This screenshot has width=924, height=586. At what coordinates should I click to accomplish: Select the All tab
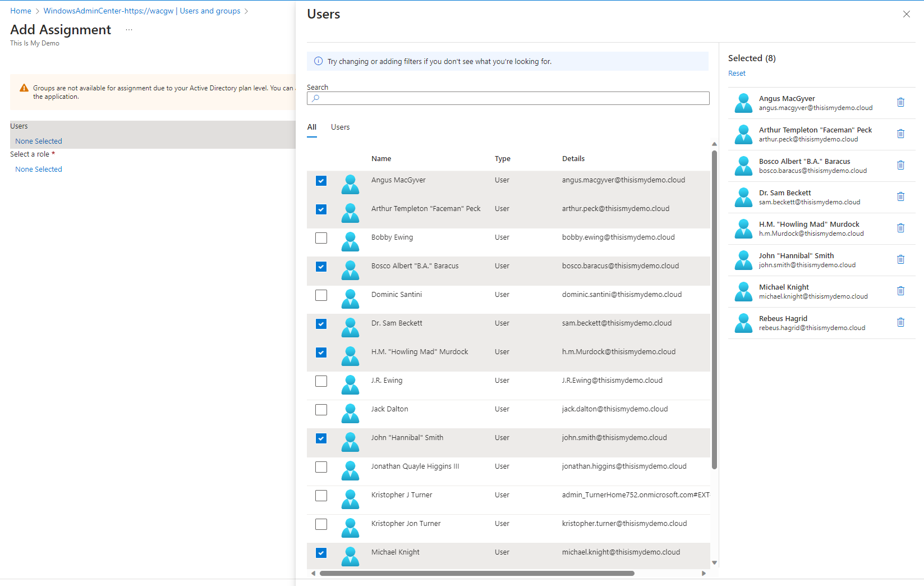[x=312, y=127]
